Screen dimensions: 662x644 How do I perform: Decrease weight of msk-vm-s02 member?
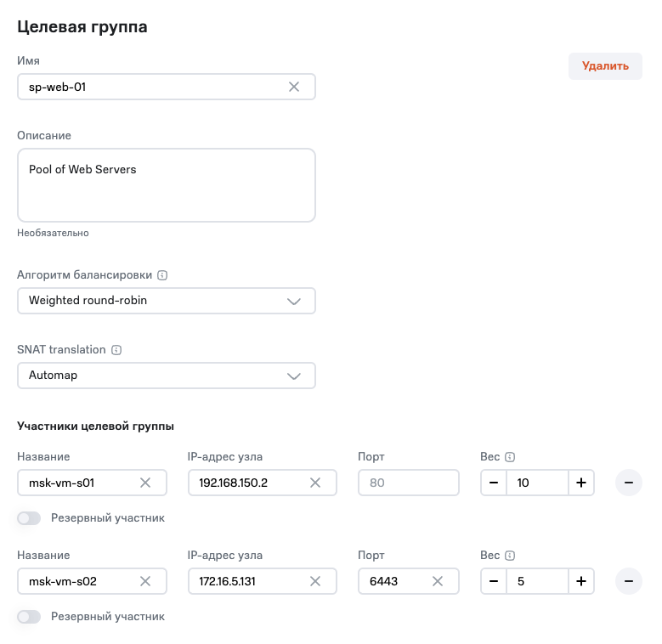(x=494, y=581)
